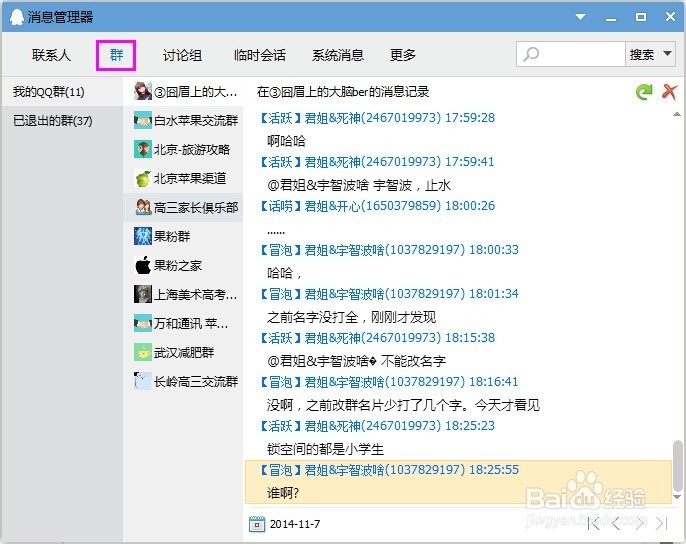The height and width of the screenshot is (544, 686).
Task: Click message 锁空间的都是小学生
Action: pyautogui.click(x=326, y=449)
